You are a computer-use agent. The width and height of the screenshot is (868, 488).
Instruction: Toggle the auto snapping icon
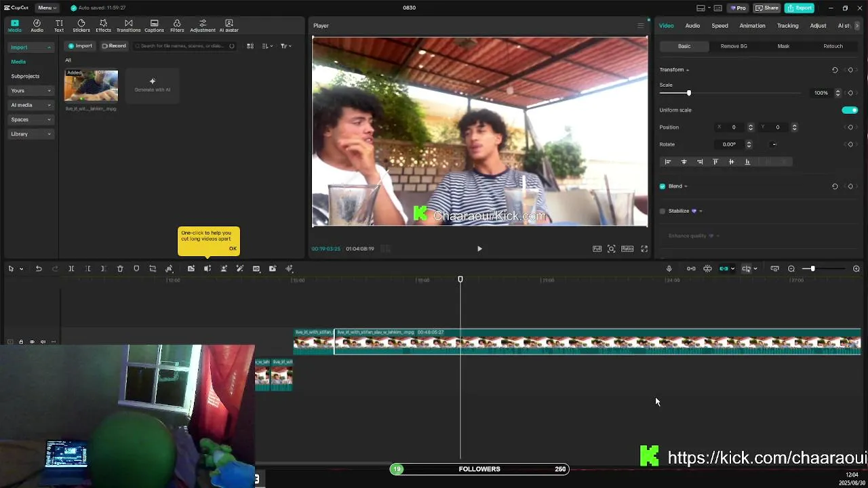pyautogui.click(x=707, y=269)
